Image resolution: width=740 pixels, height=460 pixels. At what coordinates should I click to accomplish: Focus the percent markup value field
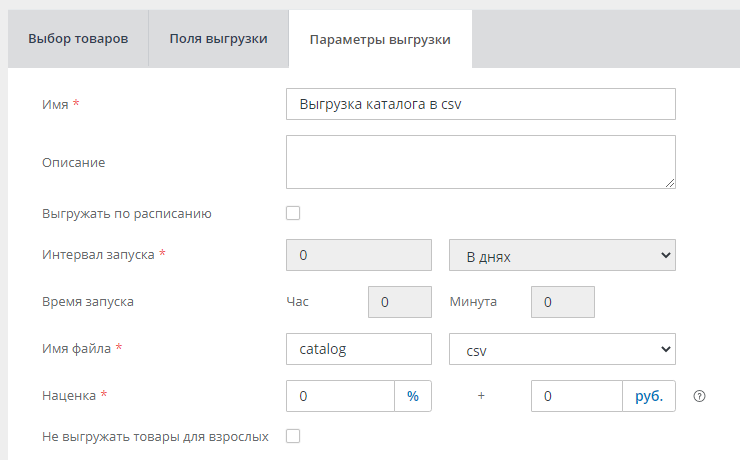340,396
